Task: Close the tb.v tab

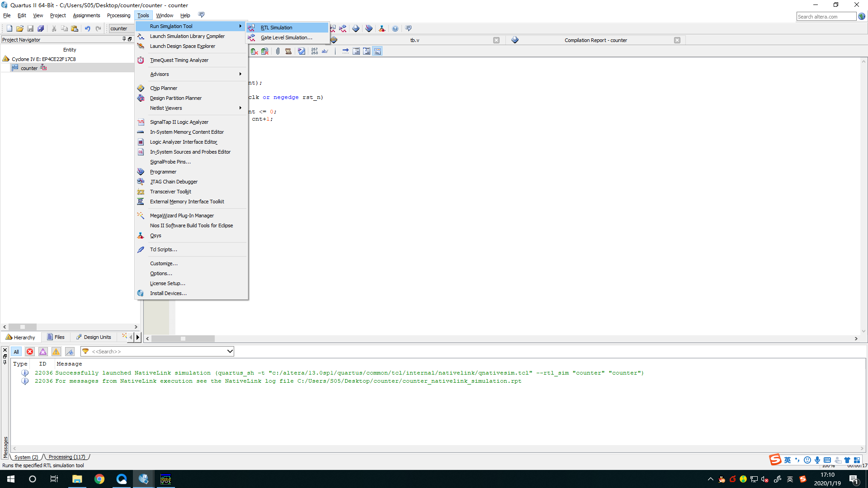Action: pyautogui.click(x=496, y=40)
